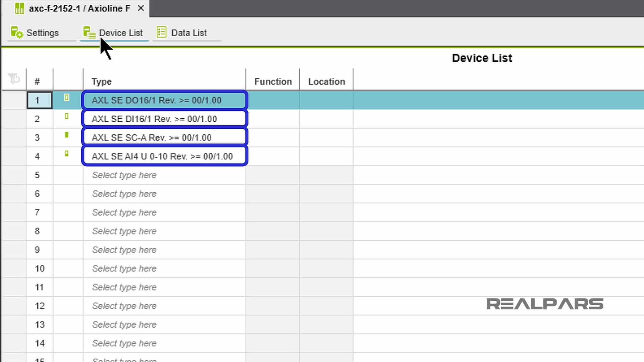Select AXL SE SC-A Rev. >= 00/1.00 type cell

(165, 138)
